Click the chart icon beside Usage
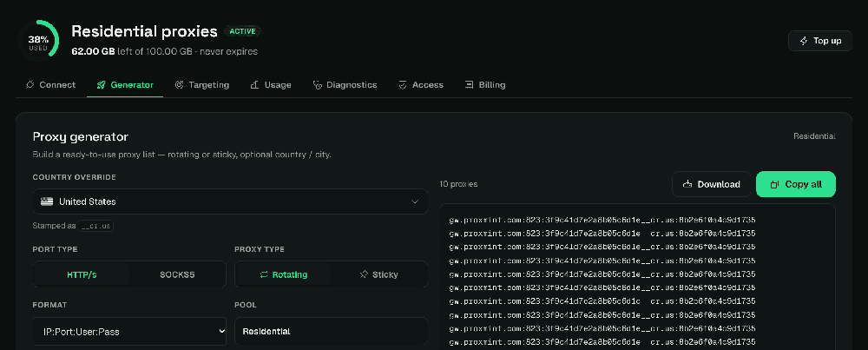The height and width of the screenshot is (350, 868). [254, 85]
